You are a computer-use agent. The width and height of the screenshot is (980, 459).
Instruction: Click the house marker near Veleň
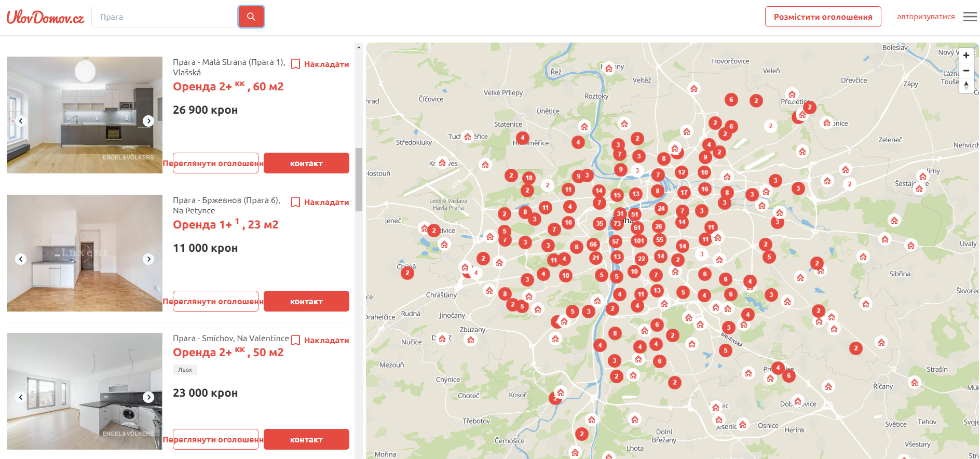click(x=792, y=94)
